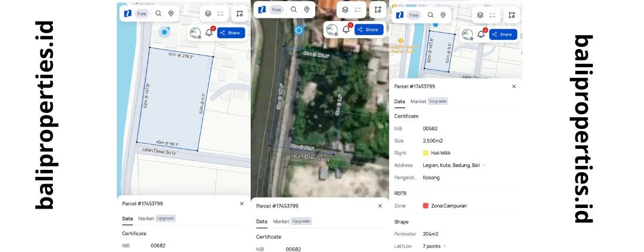Open the search icon in right panel
The image size is (644, 252).
pyautogui.click(x=431, y=15)
